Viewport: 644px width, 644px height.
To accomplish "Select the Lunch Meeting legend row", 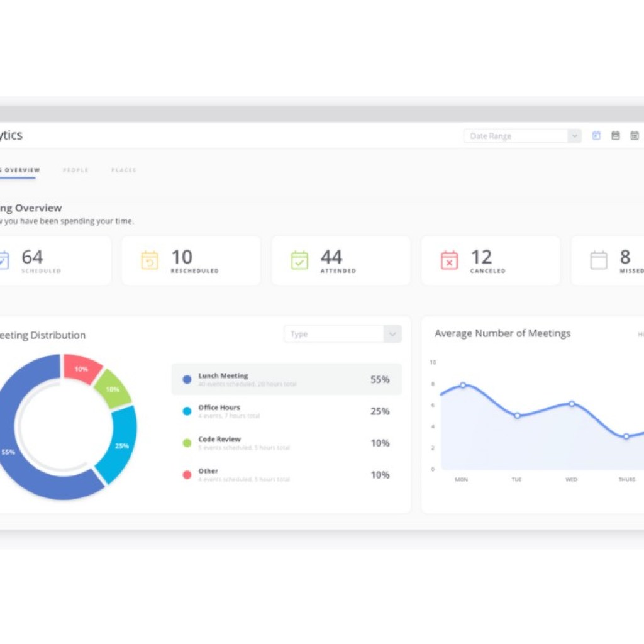I will [286, 379].
